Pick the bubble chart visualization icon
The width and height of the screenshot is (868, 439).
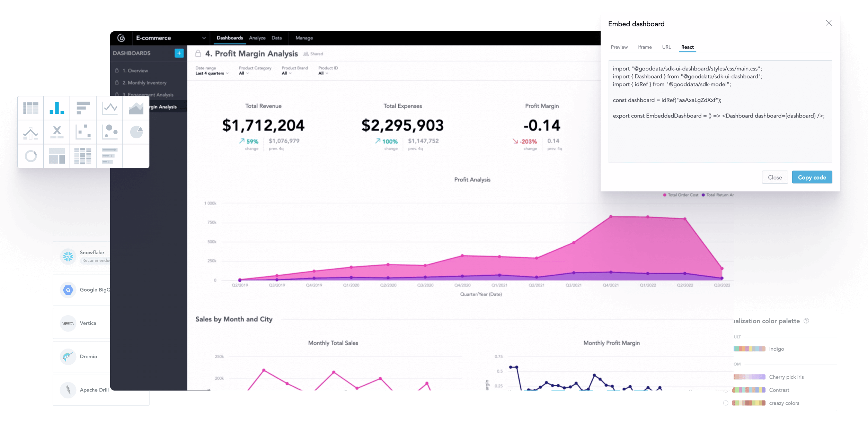pyautogui.click(x=109, y=132)
